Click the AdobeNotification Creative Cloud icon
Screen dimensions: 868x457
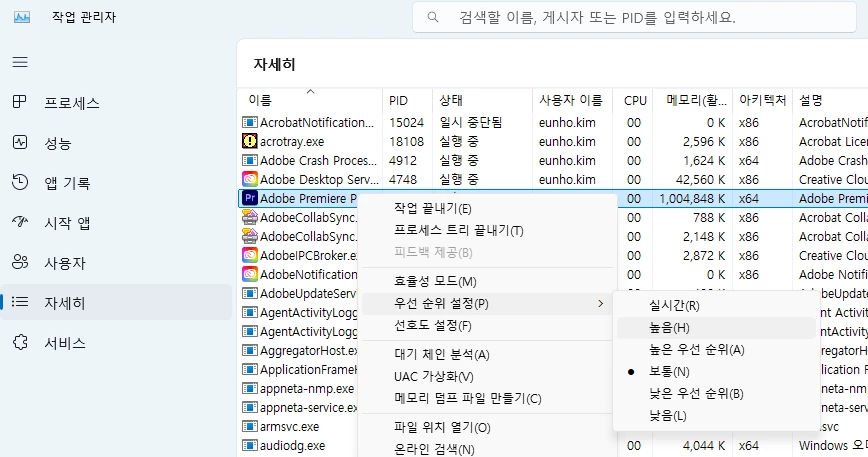coord(250,274)
